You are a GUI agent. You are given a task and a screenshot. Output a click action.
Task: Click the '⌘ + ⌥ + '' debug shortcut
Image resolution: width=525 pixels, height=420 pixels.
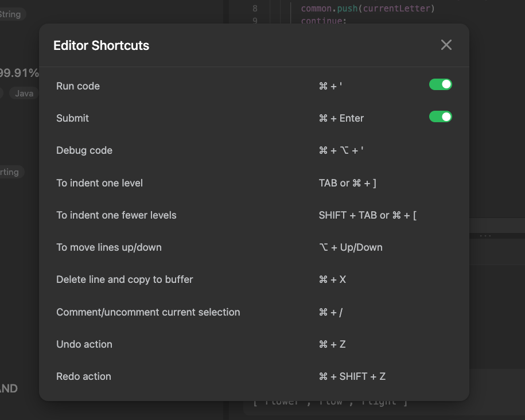[x=341, y=150]
